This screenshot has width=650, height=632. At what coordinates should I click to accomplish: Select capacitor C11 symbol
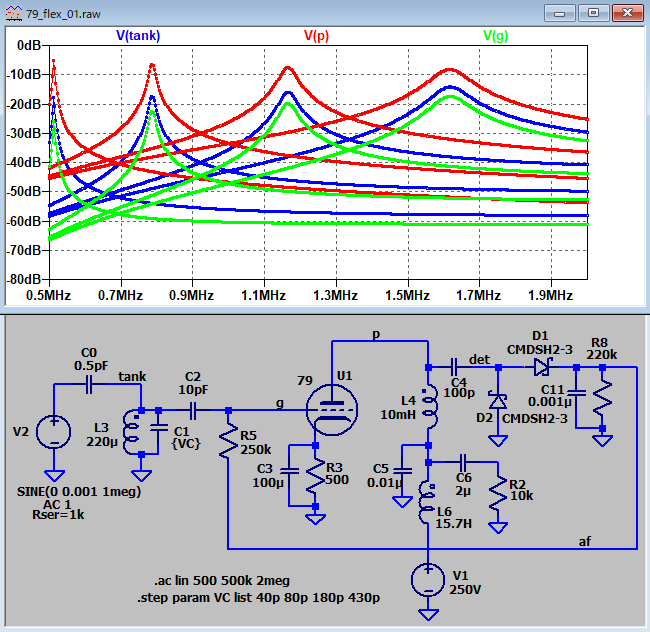(x=576, y=392)
